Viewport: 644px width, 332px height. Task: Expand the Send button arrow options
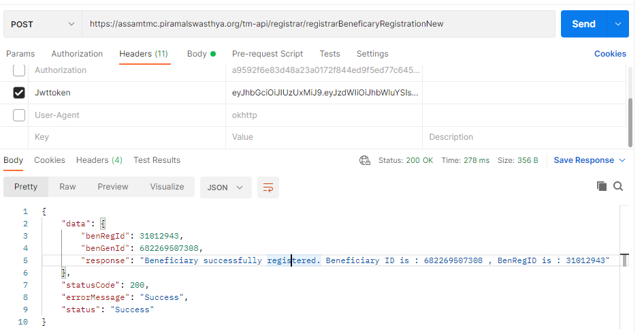617,24
